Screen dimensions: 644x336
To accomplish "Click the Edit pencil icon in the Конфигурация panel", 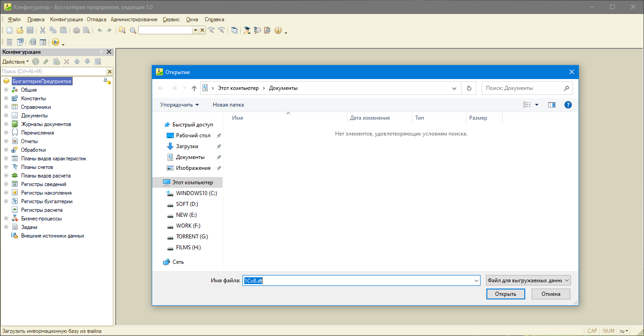I will coord(46,61).
